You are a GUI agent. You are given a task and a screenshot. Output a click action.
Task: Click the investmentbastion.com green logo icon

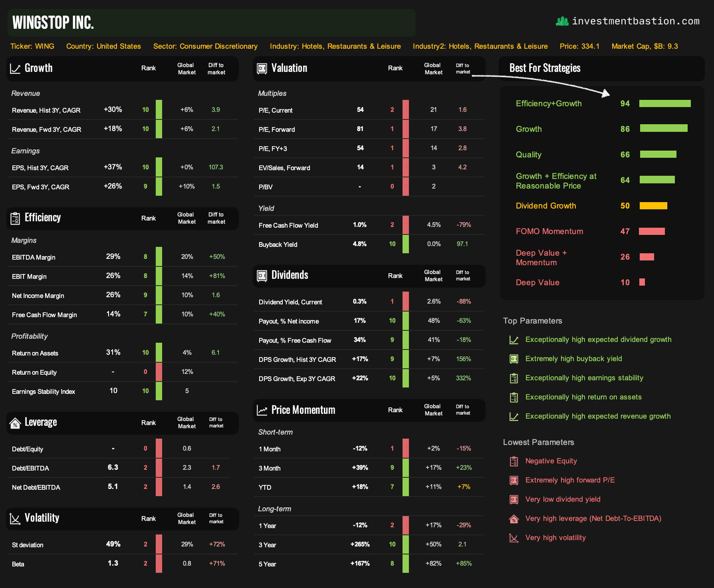click(x=562, y=21)
